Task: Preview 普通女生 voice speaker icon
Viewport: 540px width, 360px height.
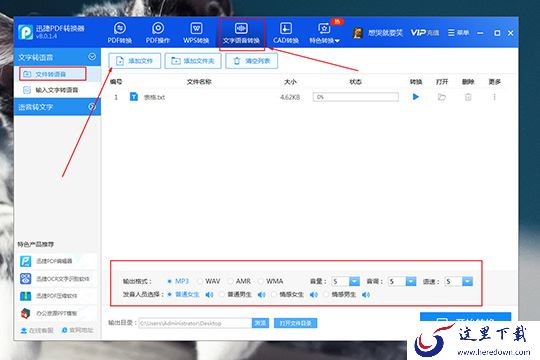Action: 209,295
